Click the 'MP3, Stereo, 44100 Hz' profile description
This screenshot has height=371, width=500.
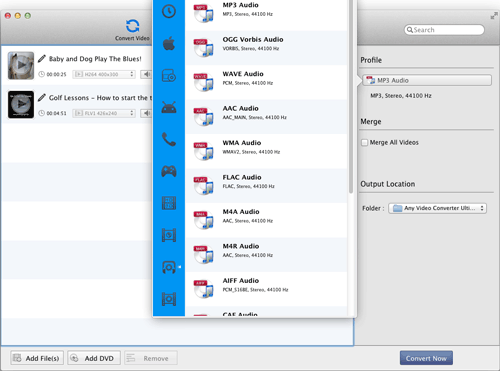click(401, 96)
